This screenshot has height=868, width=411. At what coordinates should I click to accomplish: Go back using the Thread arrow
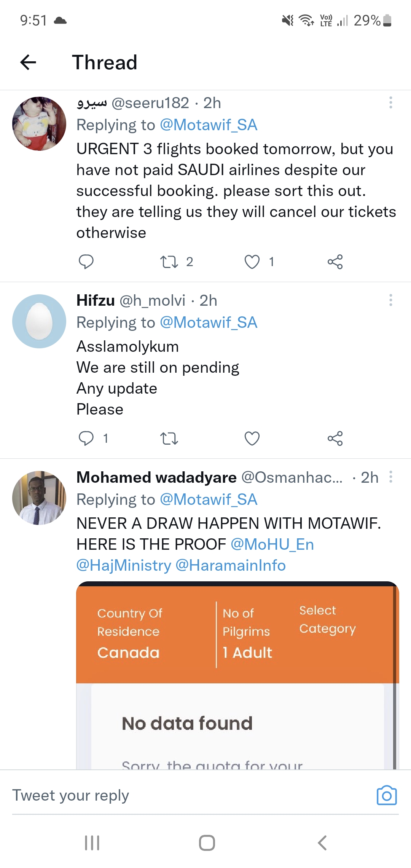pyautogui.click(x=28, y=62)
